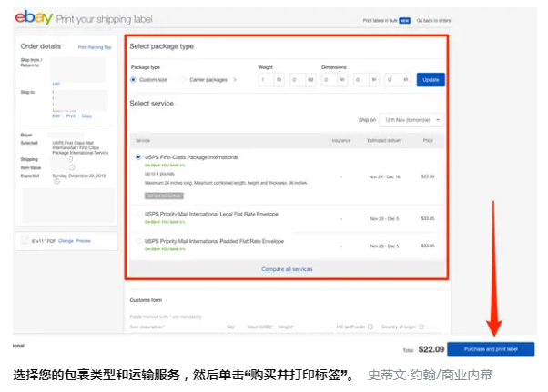This screenshot has height=392, width=548.
Task: Click the info icon below the Expected date
Action: coord(56,181)
